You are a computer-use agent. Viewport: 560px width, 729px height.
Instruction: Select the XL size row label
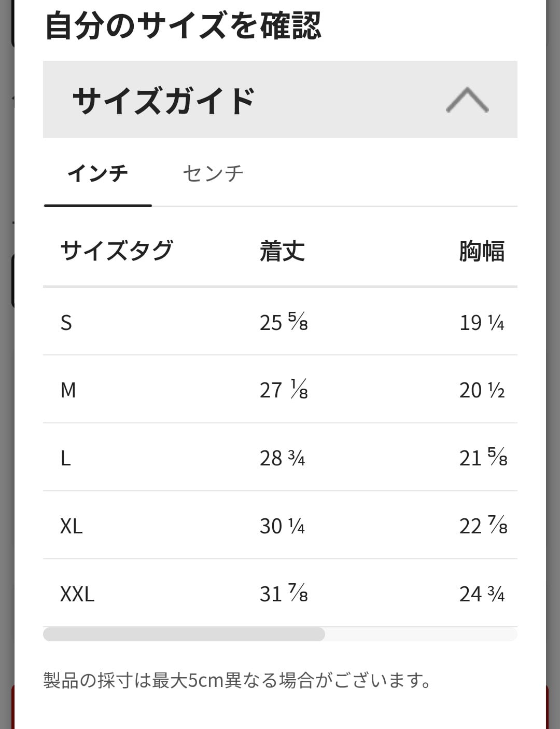click(72, 526)
